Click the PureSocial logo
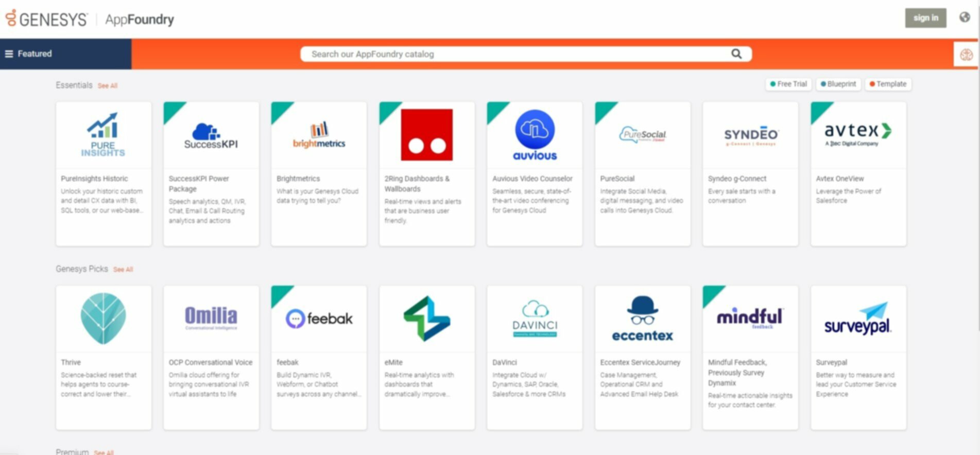Viewport: 980px width, 455px height. pos(643,135)
